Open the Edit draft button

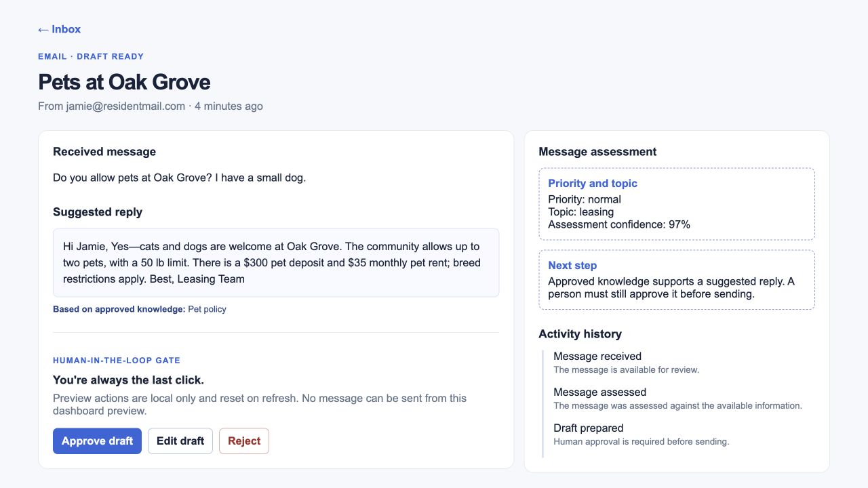[180, 441]
